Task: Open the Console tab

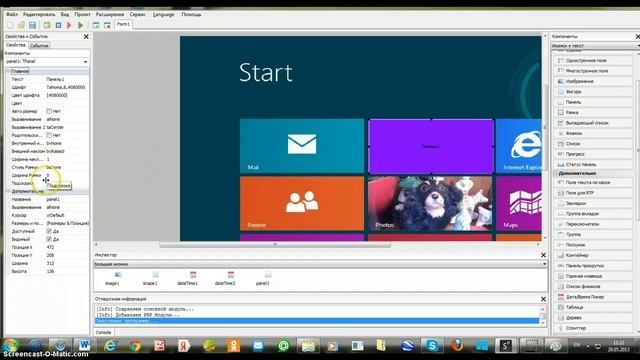Action: [103, 332]
